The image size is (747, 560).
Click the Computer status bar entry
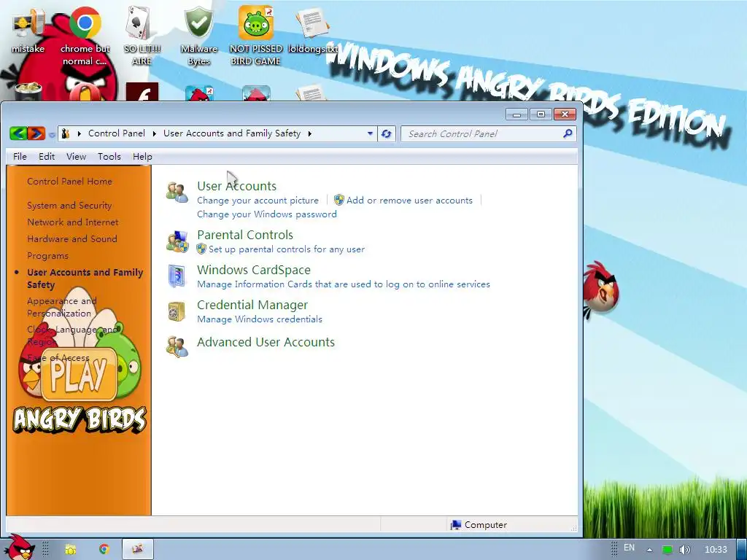[479, 525]
